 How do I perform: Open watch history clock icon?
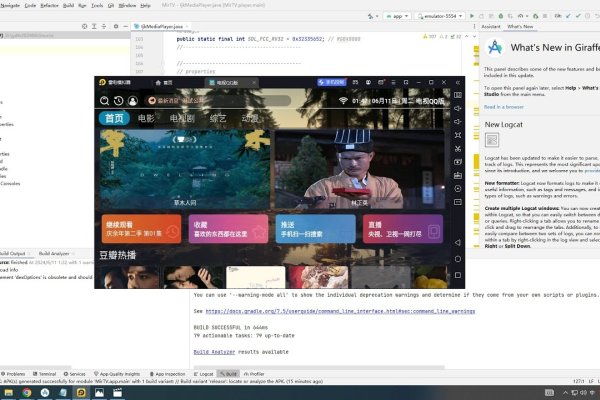[x=118, y=101]
